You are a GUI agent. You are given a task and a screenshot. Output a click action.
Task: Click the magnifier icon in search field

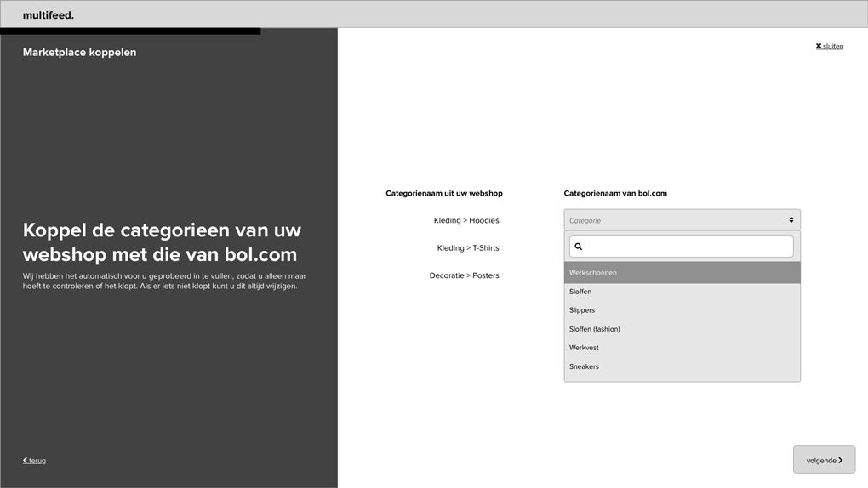click(x=579, y=247)
